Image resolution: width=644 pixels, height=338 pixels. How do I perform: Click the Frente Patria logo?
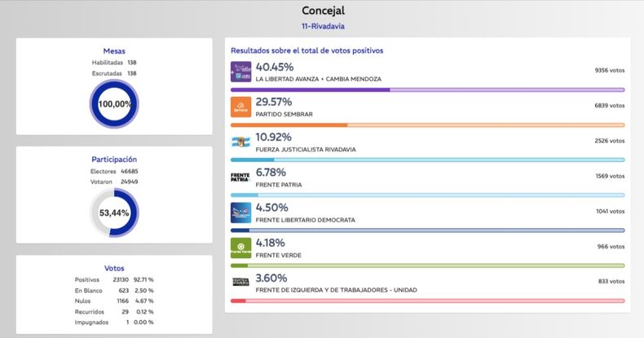(240, 177)
